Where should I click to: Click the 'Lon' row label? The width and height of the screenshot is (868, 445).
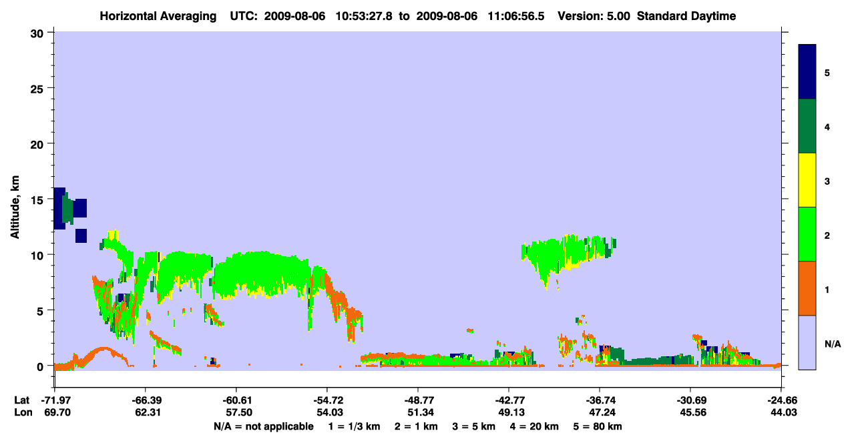[22, 413]
